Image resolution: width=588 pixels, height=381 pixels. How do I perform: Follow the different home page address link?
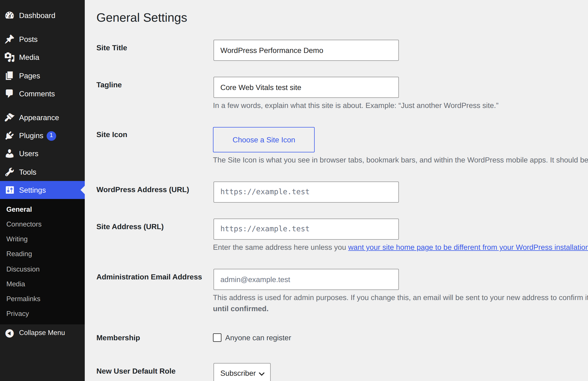pyautogui.click(x=468, y=247)
